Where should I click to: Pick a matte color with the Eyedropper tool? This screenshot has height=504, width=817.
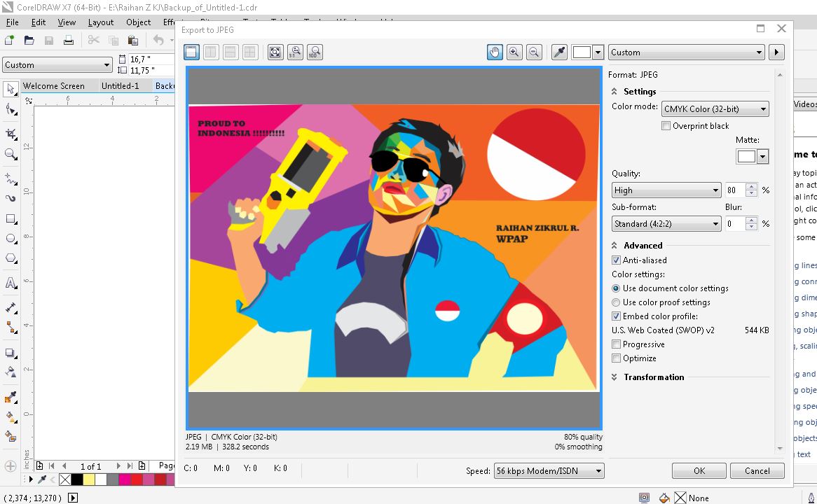558,52
